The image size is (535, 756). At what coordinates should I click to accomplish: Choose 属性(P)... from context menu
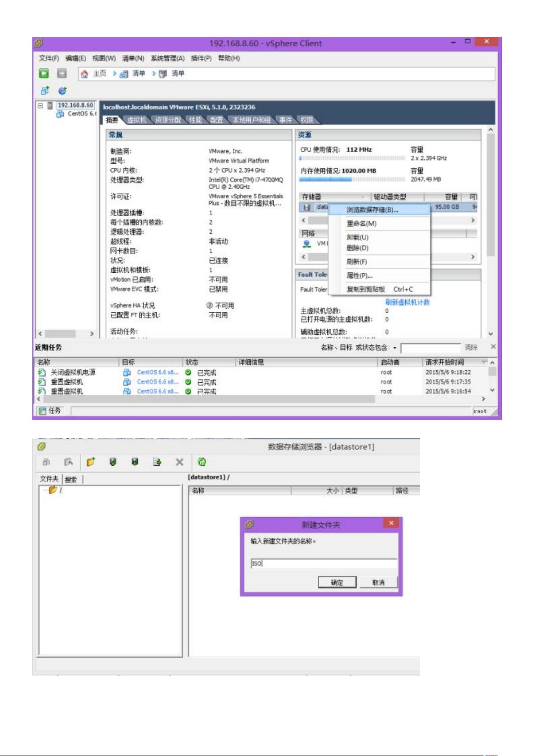pos(379,275)
